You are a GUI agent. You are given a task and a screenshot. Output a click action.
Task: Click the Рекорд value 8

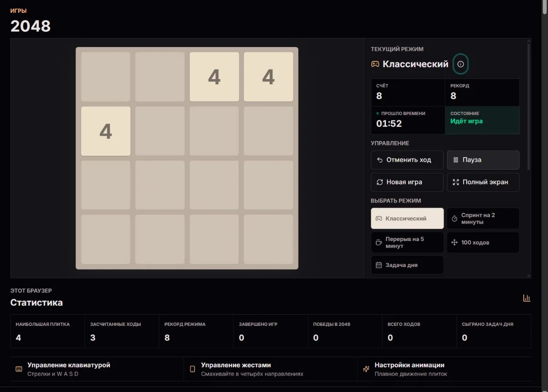tap(453, 96)
